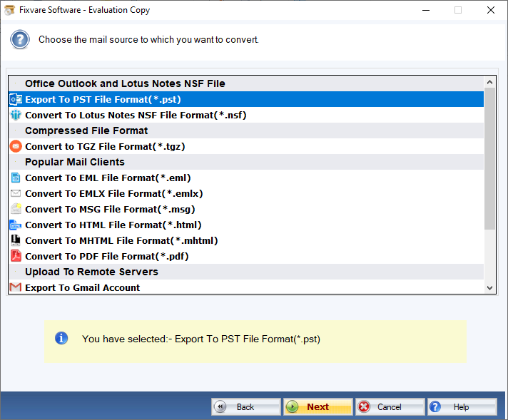Screen dimensions: 508x420
Task: Click the list scrollbar up arrow
Action: click(489, 83)
